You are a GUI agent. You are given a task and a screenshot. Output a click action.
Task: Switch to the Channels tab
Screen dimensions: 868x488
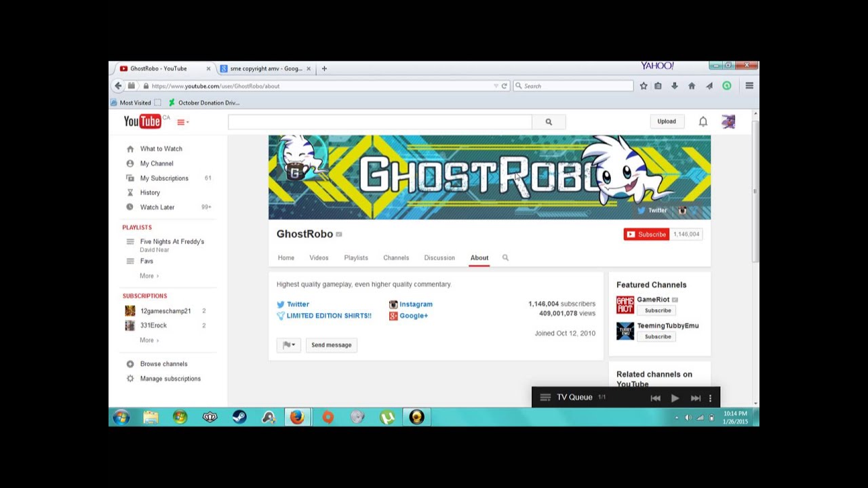396,258
